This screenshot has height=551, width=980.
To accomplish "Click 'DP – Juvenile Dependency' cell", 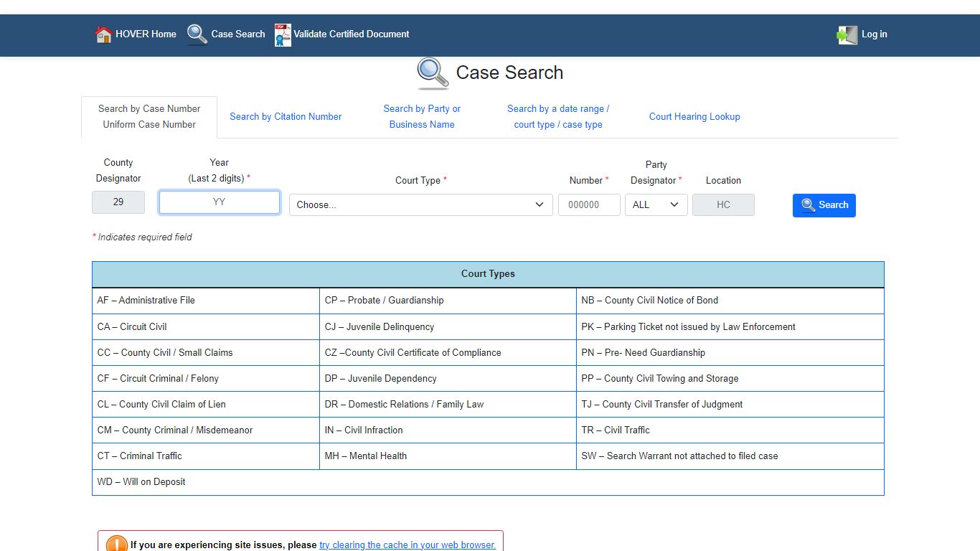I will pyautogui.click(x=448, y=378).
